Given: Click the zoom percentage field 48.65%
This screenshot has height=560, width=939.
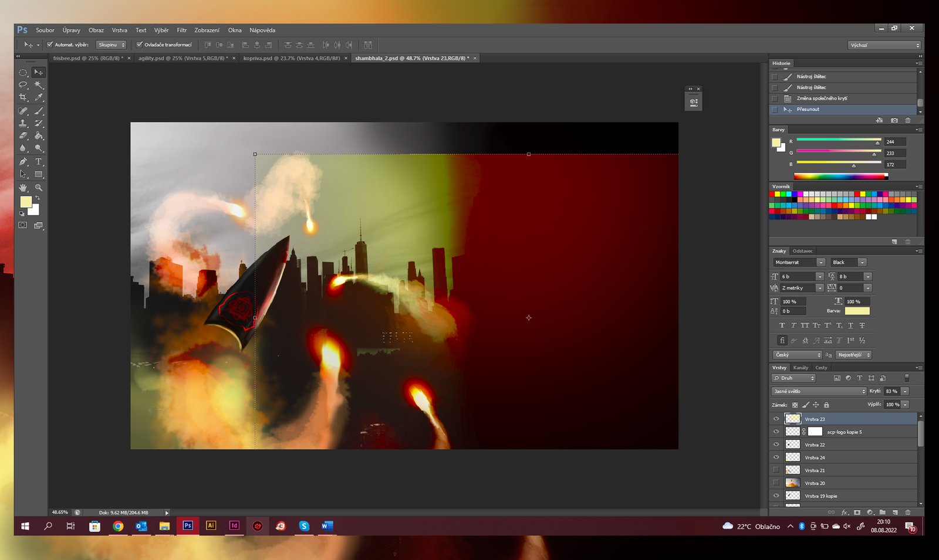Looking at the screenshot, I should 60,512.
